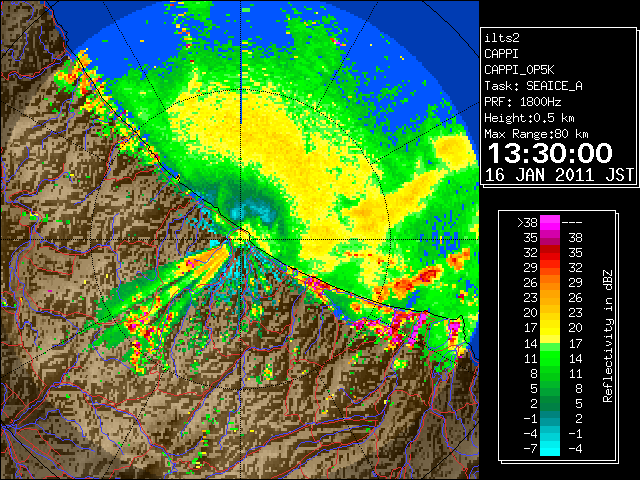The image size is (640, 480).
Task: Click the "Height:0.5 km" label
Action: tap(529, 118)
